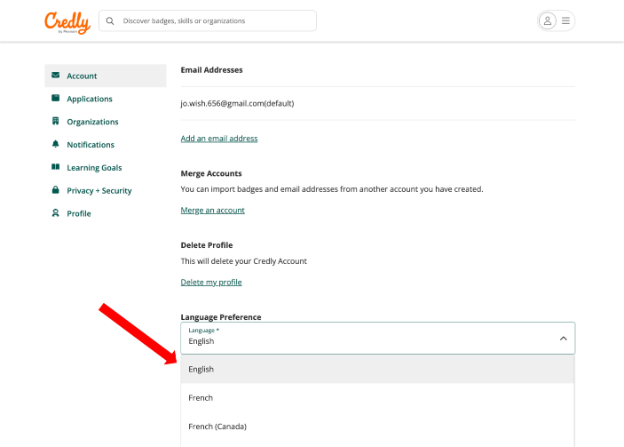Click the Profile person icon
The image size is (624, 447).
[x=56, y=213]
